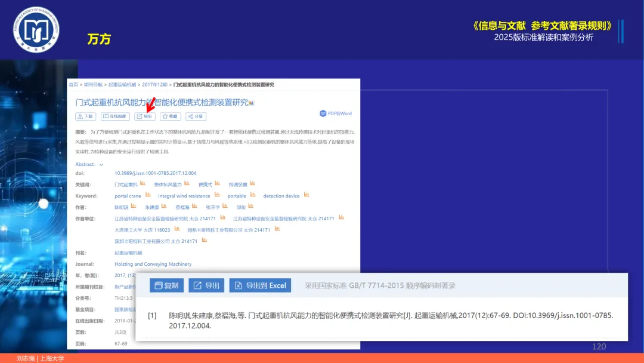The height and width of the screenshot is (363, 644).
Task: Click chart icon next to portal crane
Action: (x=148, y=195)
